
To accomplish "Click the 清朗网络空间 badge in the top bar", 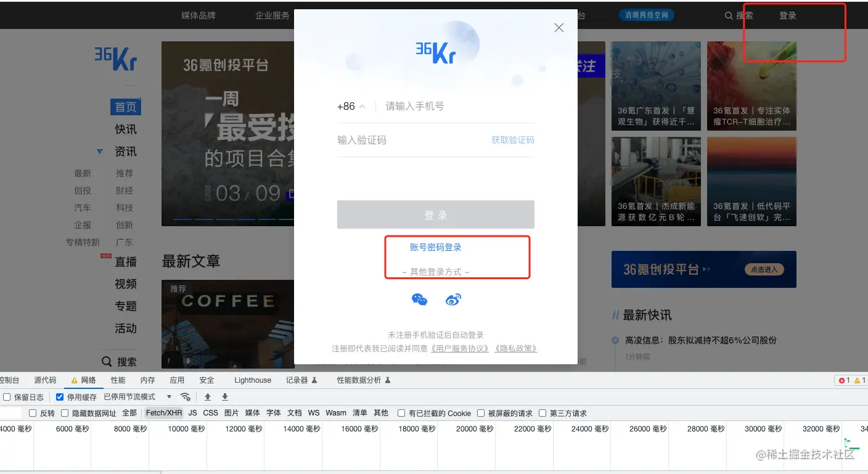I will pyautogui.click(x=647, y=15).
